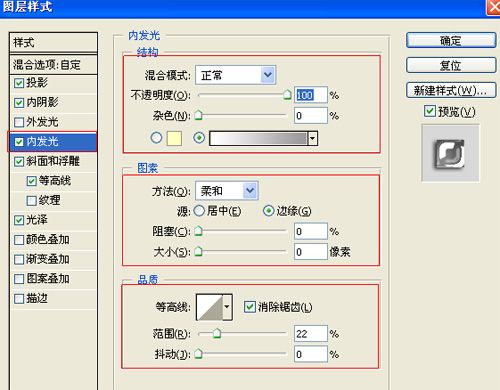This screenshot has width=500, height=390.
Task: Enable the 描边 checkbox
Action: tap(19, 299)
